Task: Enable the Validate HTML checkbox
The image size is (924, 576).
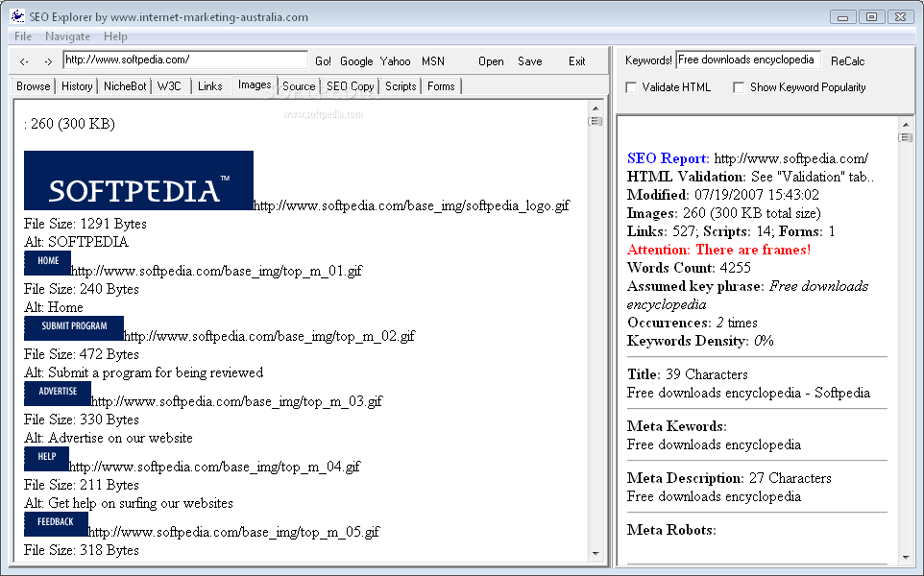Action: click(631, 87)
